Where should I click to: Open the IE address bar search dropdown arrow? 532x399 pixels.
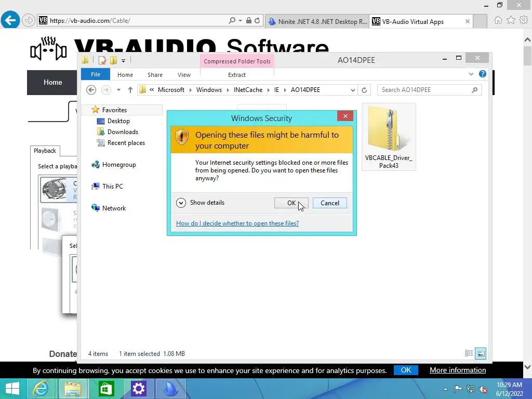coord(240,20)
